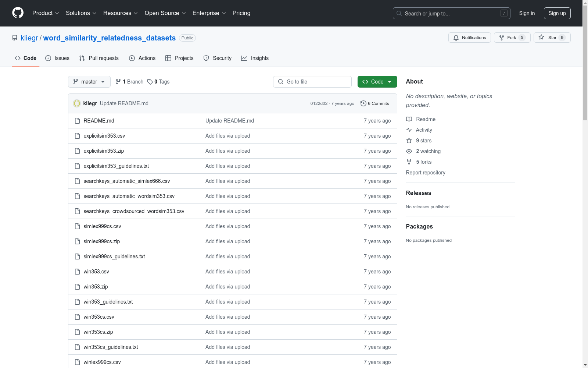Open file win353cs_guidelines.txt
The image size is (588, 368).
(x=111, y=347)
